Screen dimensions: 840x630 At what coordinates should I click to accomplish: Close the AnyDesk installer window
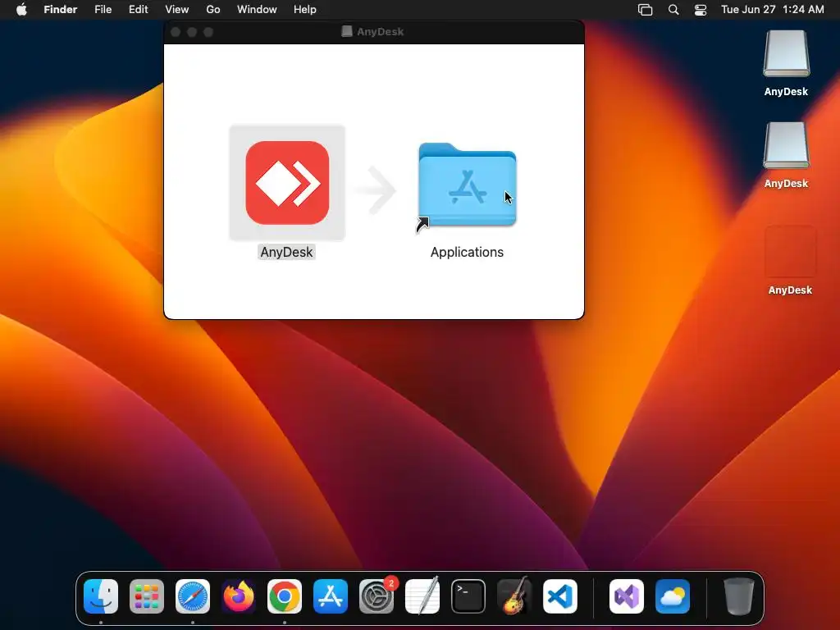[x=176, y=32]
